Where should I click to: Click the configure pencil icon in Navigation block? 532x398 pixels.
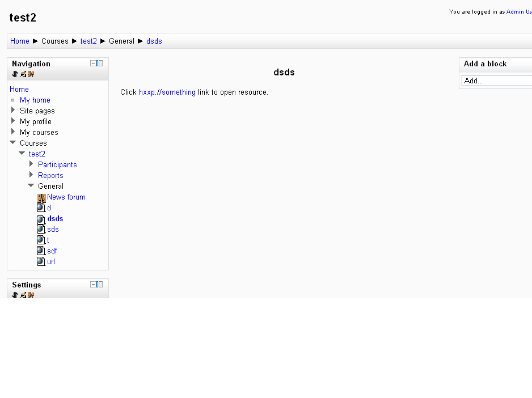pyautogui.click(x=23, y=74)
